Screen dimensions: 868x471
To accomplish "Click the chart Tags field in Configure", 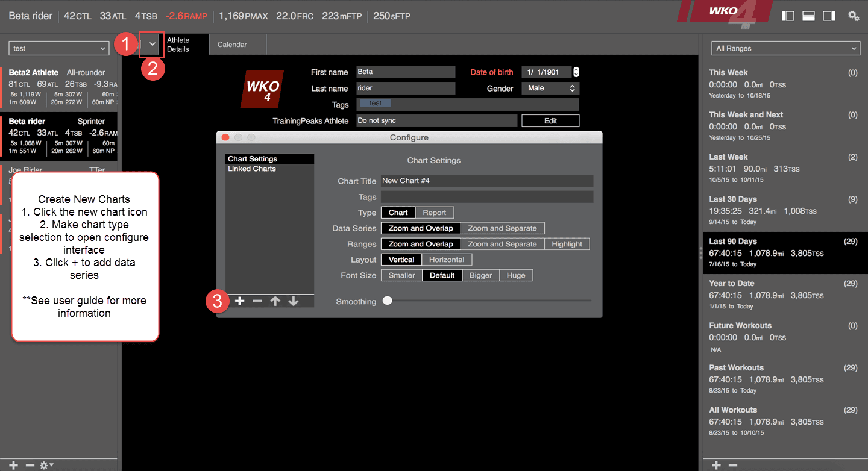I will [487, 197].
